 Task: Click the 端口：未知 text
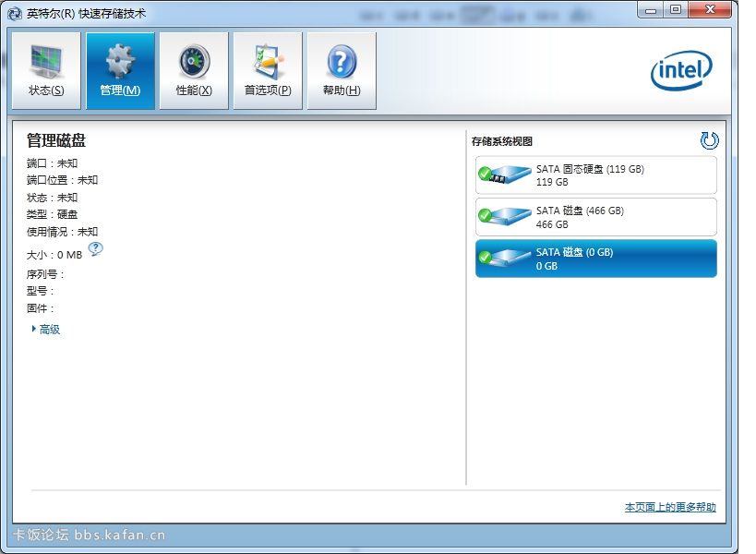tap(52, 163)
